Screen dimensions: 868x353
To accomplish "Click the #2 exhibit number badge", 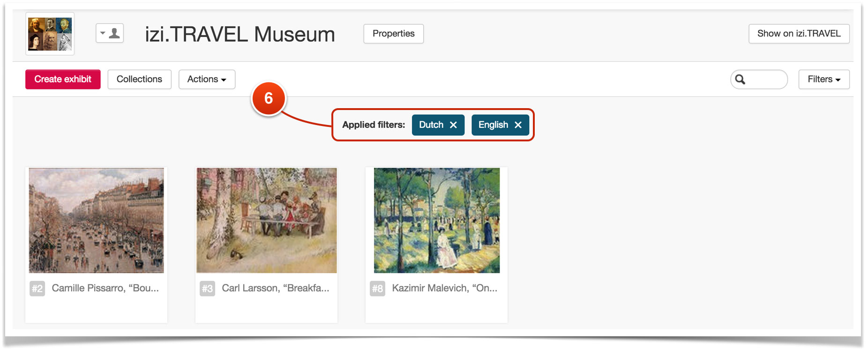I will 37,288.
